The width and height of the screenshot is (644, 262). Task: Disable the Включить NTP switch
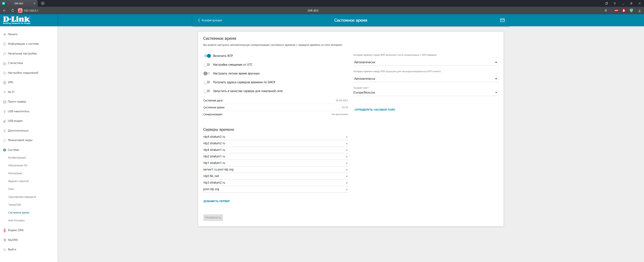point(207,56)
